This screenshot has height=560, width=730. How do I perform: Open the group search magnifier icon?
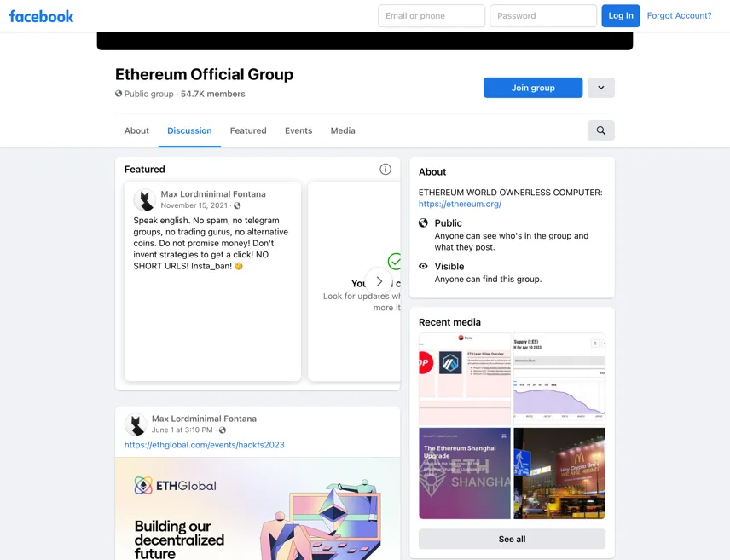tap(600, 130)
